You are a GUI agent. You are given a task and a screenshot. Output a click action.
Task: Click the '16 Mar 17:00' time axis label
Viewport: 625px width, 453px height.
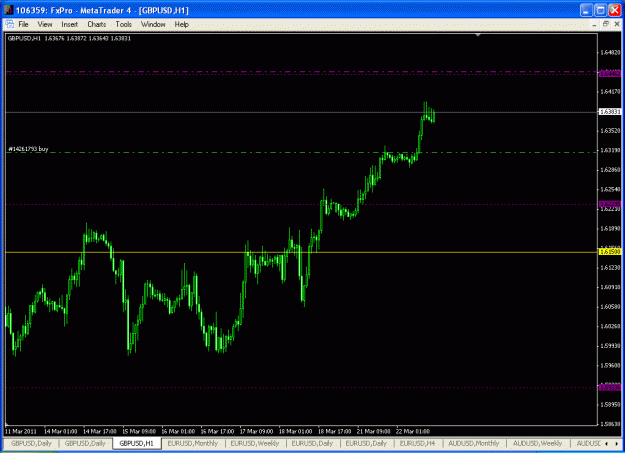click(217, 431)
